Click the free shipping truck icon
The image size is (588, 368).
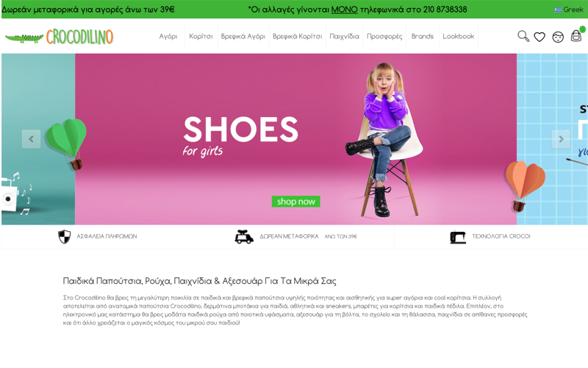click(x=244, y=236)
